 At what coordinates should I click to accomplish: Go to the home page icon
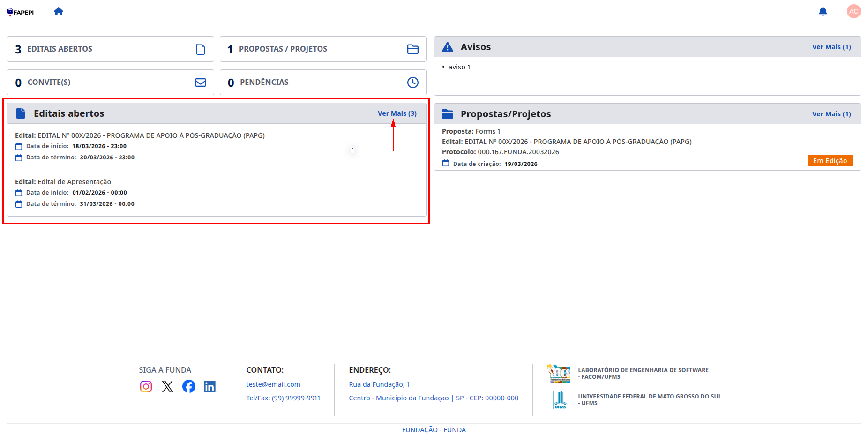(59, 11)
